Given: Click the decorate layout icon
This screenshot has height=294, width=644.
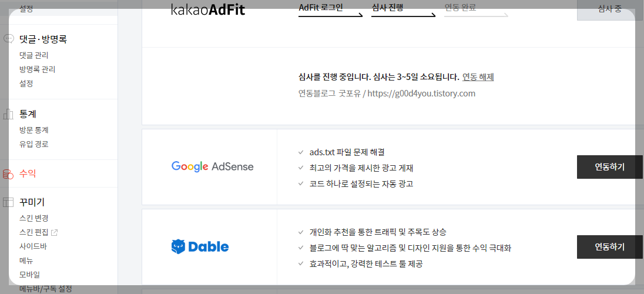Looking at the screenshot, I should (8, 202).
